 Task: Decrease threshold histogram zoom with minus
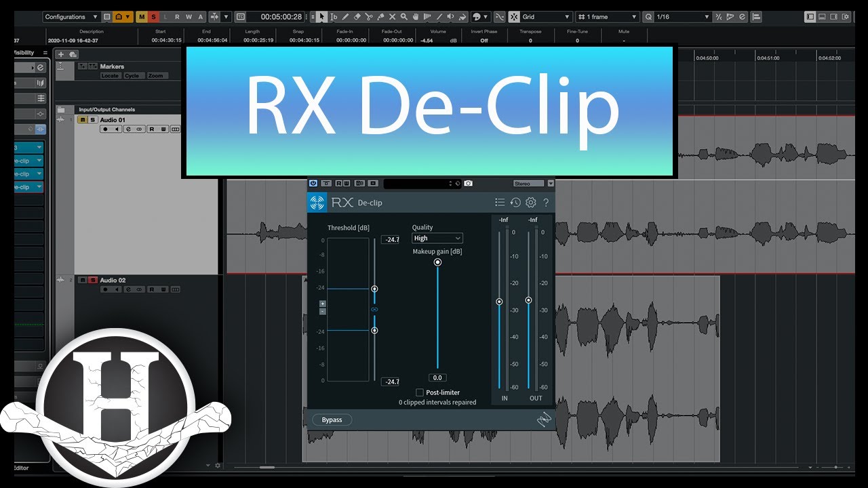coord(323,312)
